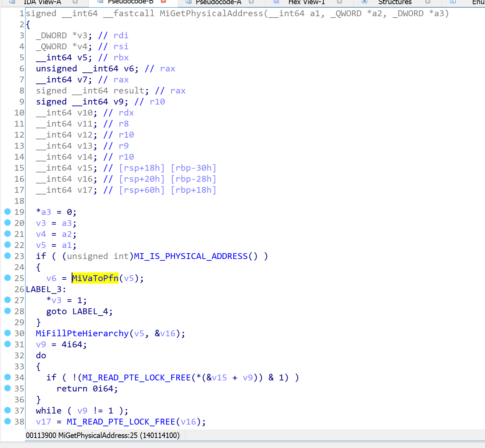The width and height of the screenshot is (485, 448).
Task: Toggle breakpoint dot on line 35
Action: point(8,388)
